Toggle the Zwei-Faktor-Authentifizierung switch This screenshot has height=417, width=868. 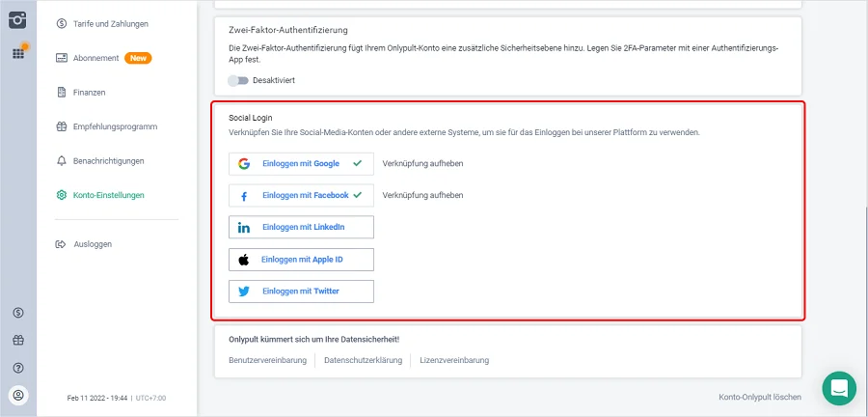[x=238, y=80]
